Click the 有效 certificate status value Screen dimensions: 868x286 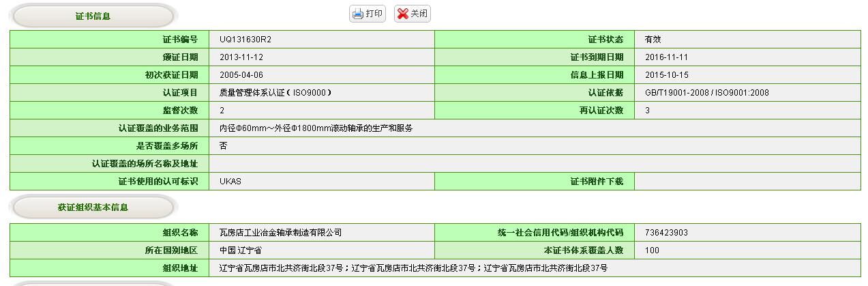pyautogui.click(x=653, y=40)
